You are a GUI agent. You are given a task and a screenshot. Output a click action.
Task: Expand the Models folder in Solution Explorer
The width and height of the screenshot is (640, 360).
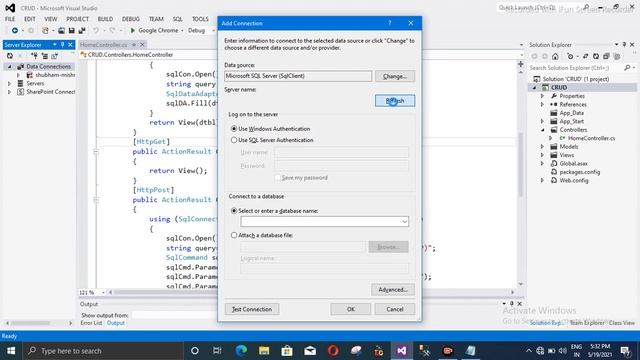click(542, 147)
